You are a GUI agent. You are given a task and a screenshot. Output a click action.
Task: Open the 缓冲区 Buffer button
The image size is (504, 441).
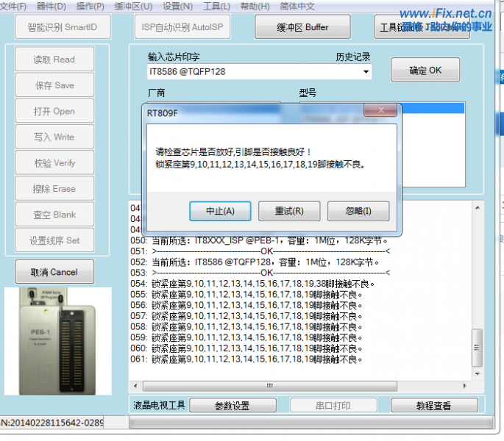[x=302, y=27]
